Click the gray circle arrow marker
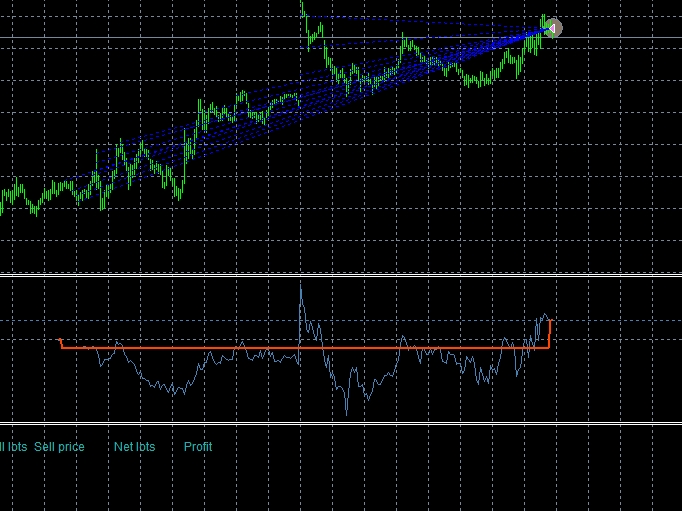The image size is (682, 511). (x=555, y=28)
